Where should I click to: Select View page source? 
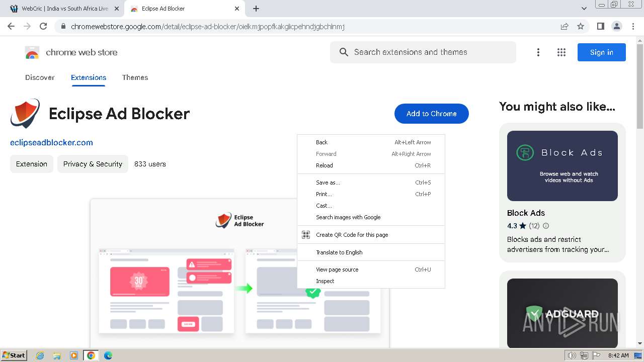[x=371, y=269]
